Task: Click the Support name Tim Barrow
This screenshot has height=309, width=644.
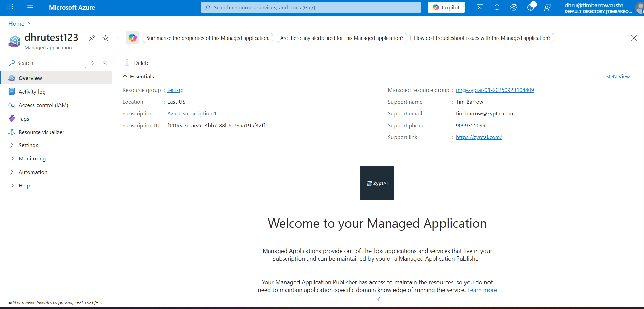Action: pyautogui.click(x=470, y=102)
